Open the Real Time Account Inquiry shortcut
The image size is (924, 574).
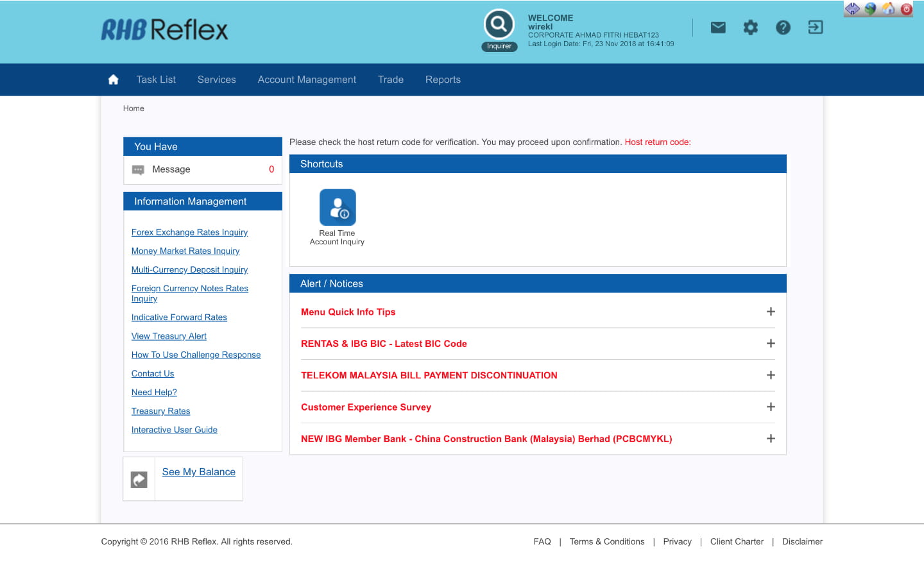click(x=338, y=207)
